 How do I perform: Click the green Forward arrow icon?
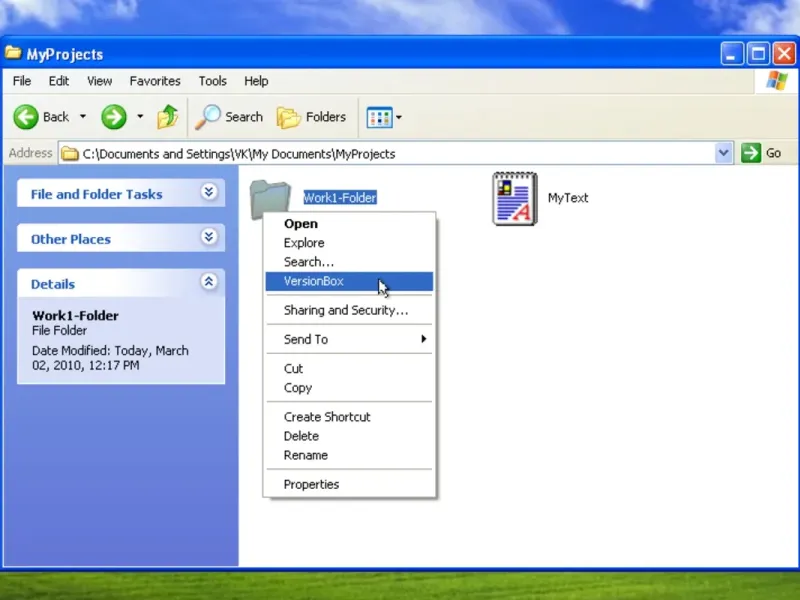coord(113,117)
